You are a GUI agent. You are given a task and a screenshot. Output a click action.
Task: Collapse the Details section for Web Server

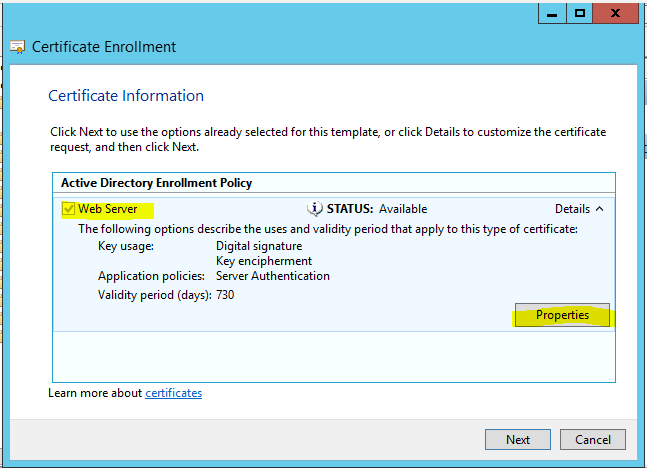(x=579, y=209)
